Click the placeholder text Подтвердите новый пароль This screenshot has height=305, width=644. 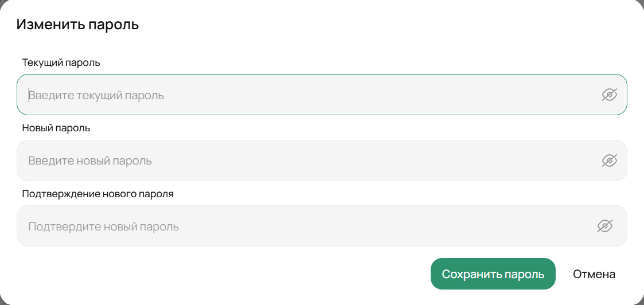pos(103,226)
